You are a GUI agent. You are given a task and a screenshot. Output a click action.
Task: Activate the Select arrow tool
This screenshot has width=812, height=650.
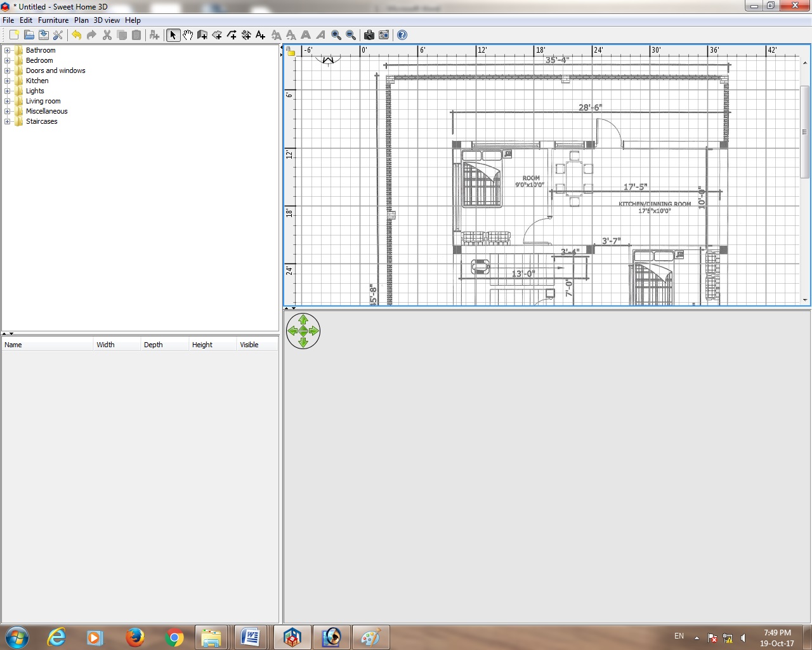[173, 35]
